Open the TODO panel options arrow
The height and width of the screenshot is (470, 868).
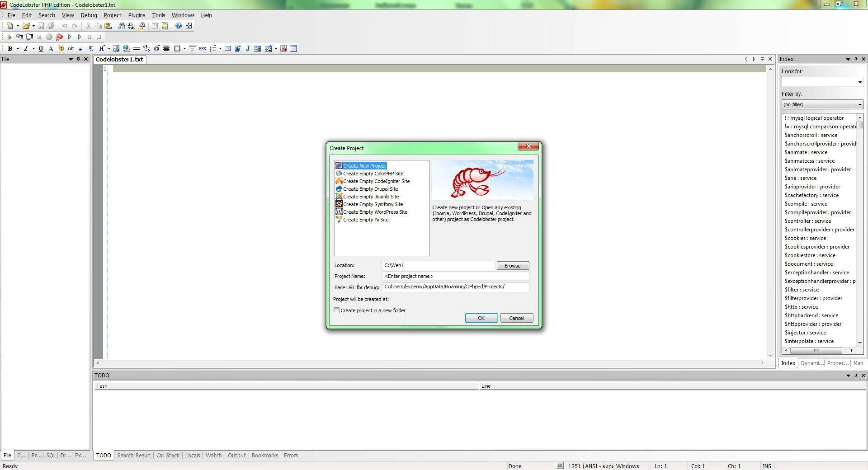(x=848, y=376)
